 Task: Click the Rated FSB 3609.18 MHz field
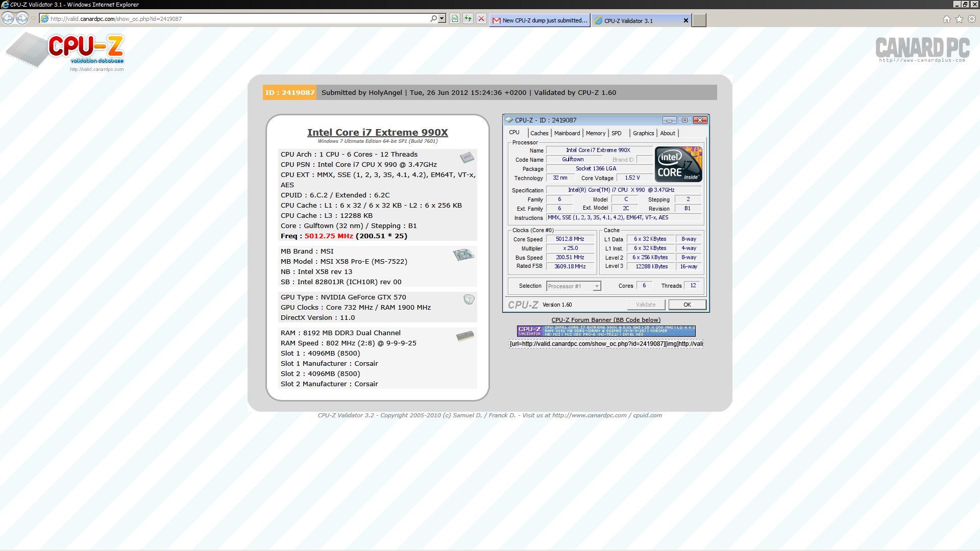click(570, 266)
